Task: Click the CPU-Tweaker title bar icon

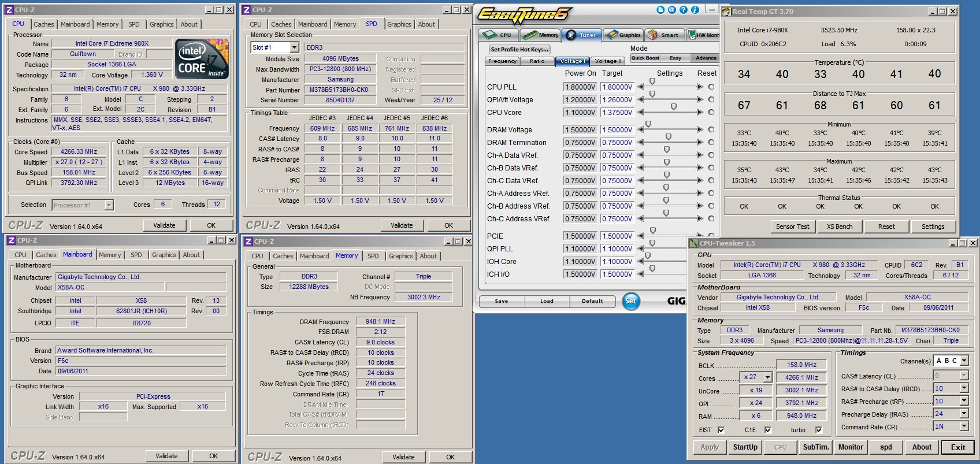Action: [694, 243]
